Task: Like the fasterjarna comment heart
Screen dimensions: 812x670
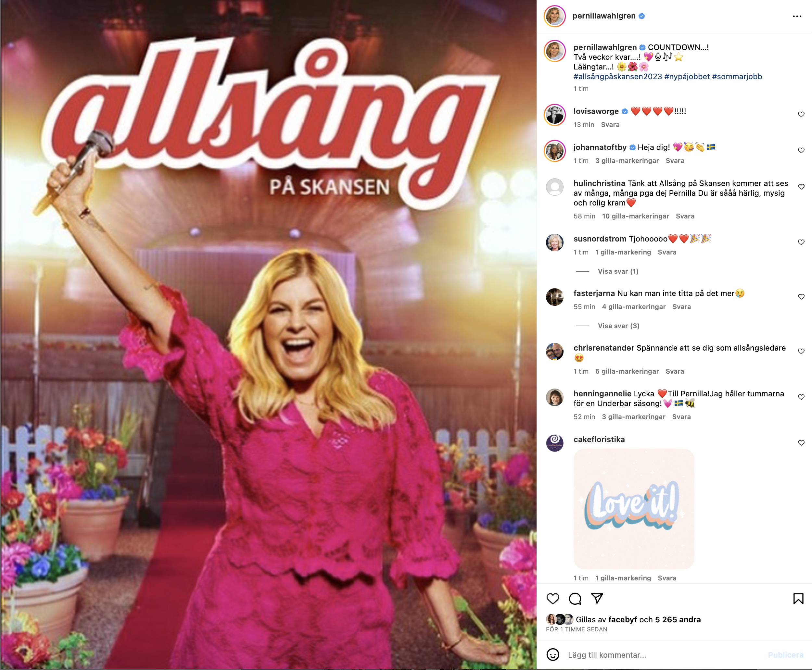Action: click(x=801, y=296)
